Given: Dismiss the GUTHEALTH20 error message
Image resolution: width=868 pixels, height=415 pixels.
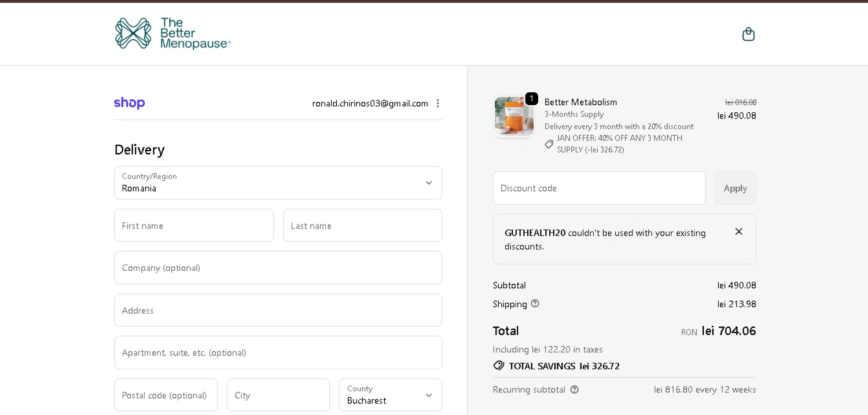Looking at the screenshot, I should (738, 232).
